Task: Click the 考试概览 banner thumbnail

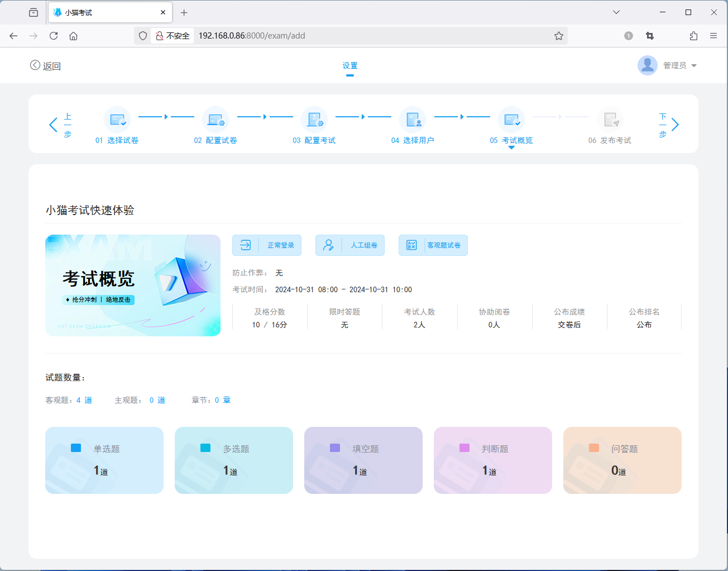Action: [x=133, y=285]
